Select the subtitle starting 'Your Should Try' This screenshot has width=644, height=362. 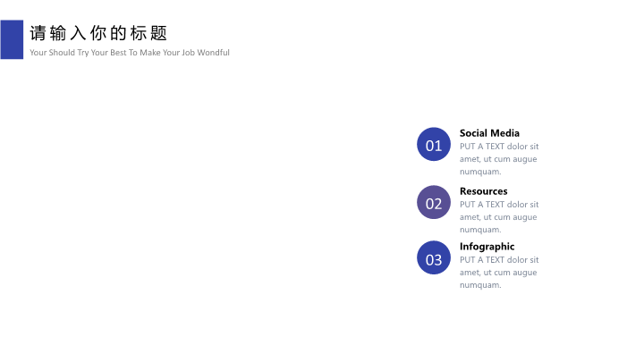click(x=130, y=53)
